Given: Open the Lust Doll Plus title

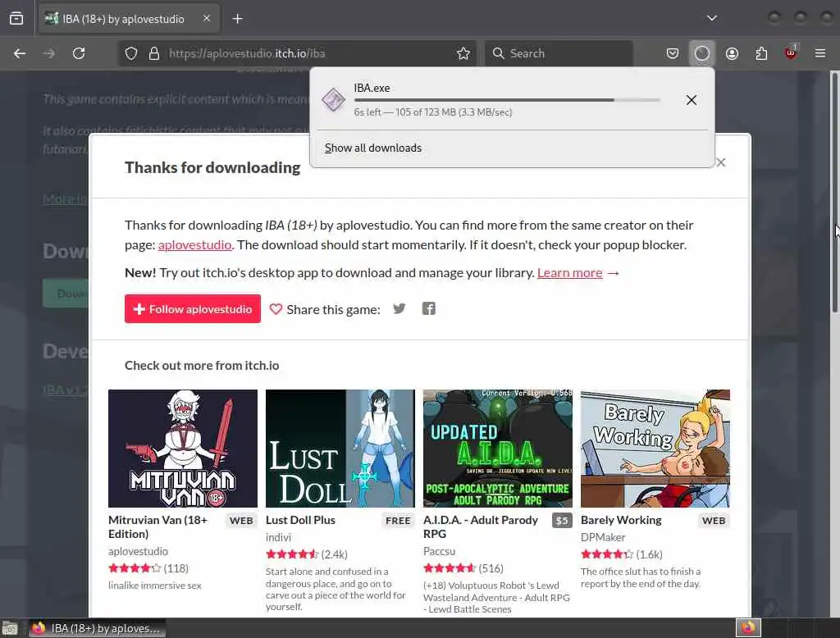Looking at the screenshot, I should pos(300,520).
